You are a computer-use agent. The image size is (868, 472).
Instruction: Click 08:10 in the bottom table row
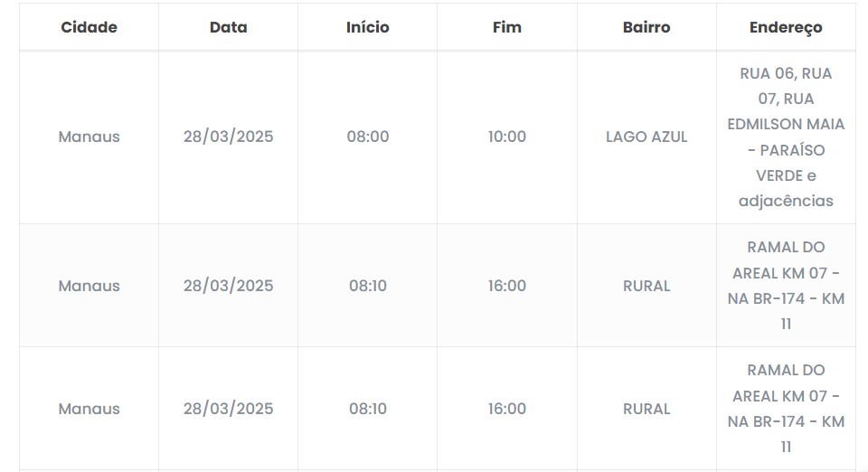pyautogui.click(x=368, y=409)
